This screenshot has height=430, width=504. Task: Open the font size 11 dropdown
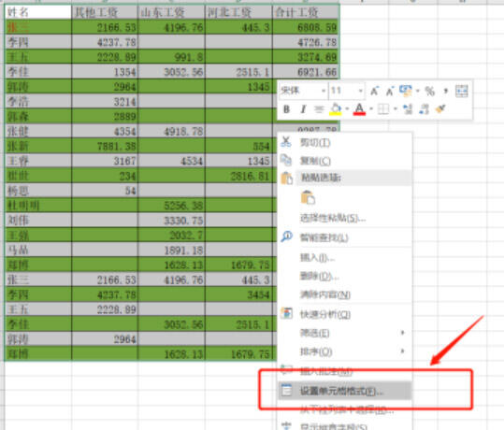(361, 91)
